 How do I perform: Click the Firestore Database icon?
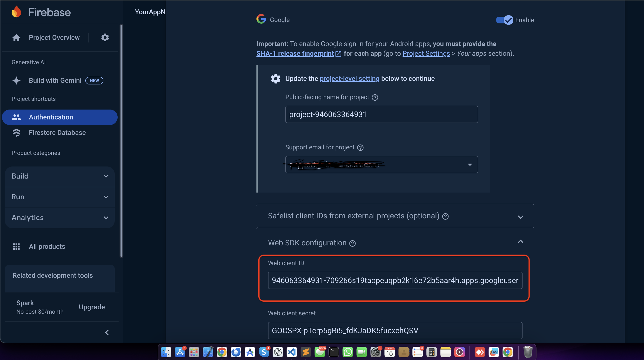click(16, 132)
